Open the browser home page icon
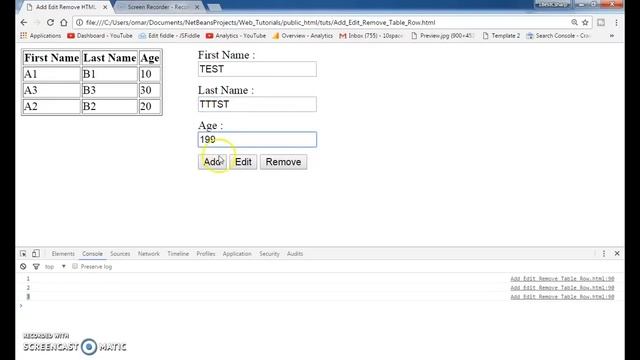 tap(64, 22)
